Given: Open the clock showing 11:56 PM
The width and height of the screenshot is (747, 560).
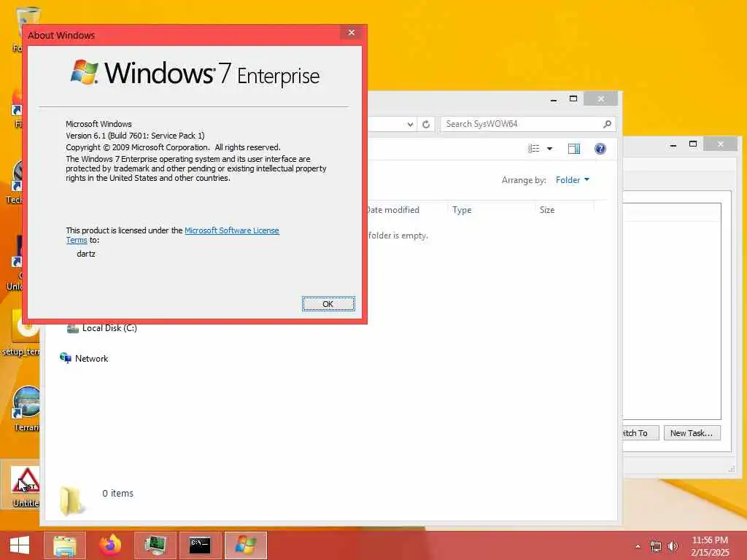Looking at the screenshot, I should coord(710,545).
